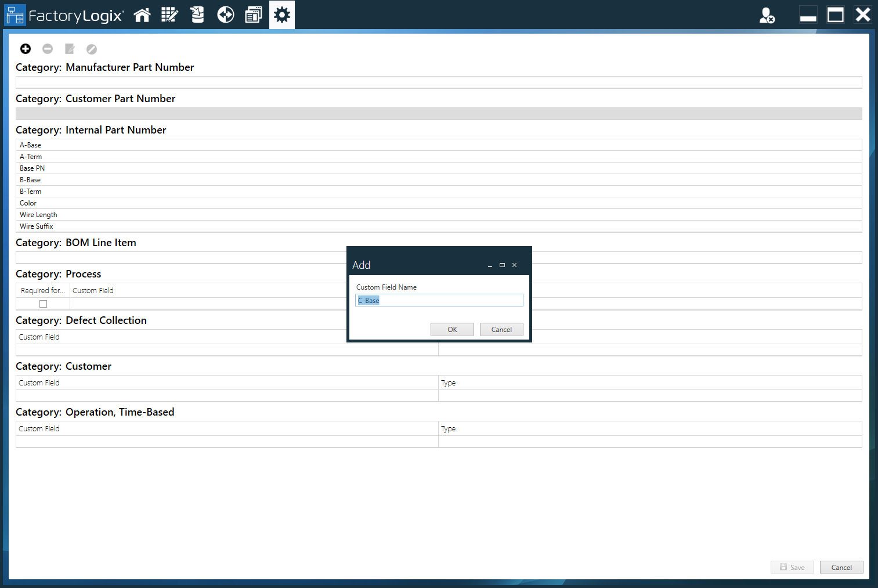Check the Required for Process checkbox
The image size is (878, 588).
[42, 303]
